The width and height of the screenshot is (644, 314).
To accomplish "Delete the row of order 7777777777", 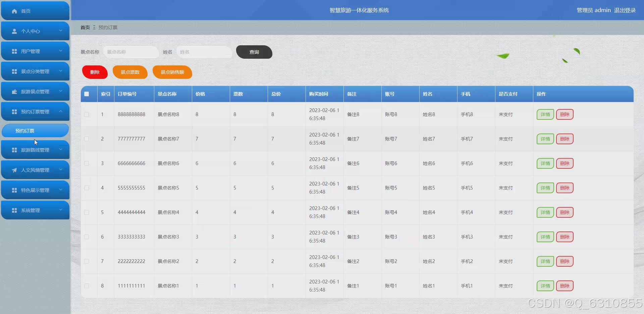I will (x=565, y=139).
